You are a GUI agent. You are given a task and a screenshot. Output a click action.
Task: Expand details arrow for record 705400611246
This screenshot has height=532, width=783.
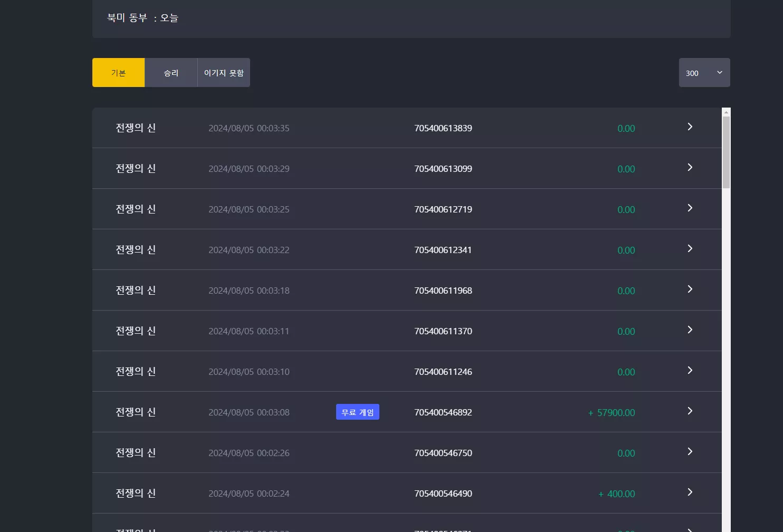click(x=690, y=370)
